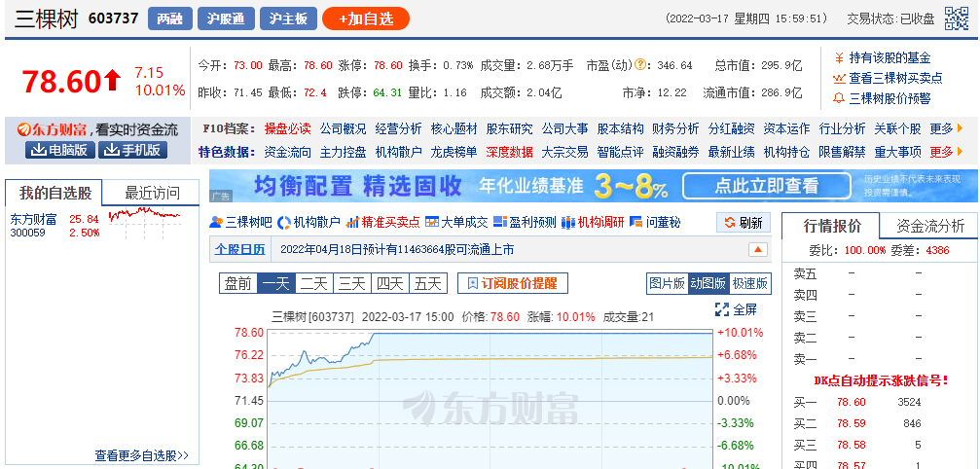Click 订阅股价提醒 button

coord(513,283)
